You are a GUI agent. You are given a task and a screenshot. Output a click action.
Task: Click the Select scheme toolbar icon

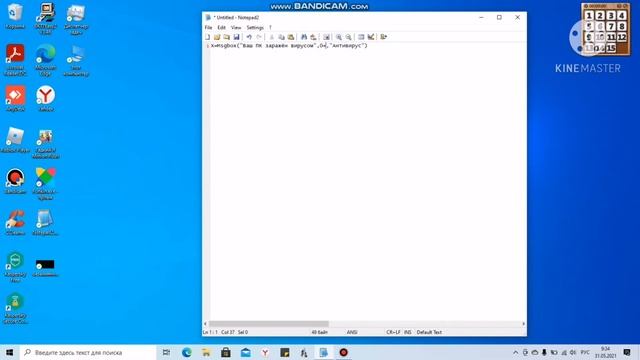pyautogui.click(x=361, y=37)
